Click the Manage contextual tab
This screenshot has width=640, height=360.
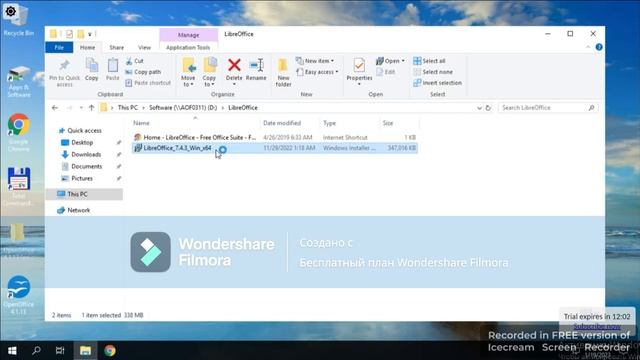point(188,35)
